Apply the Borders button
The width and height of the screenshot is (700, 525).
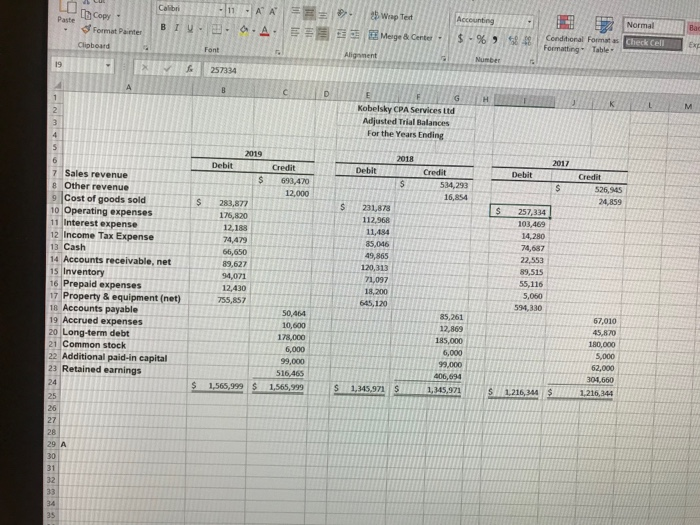click(x=217, y=29)
